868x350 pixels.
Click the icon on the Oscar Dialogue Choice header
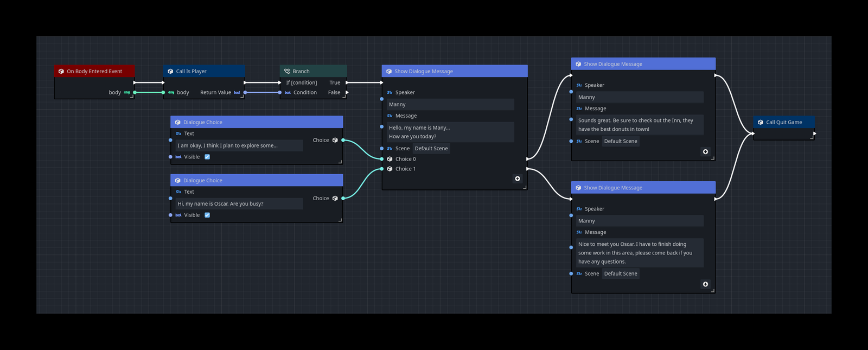coord(178,181)
